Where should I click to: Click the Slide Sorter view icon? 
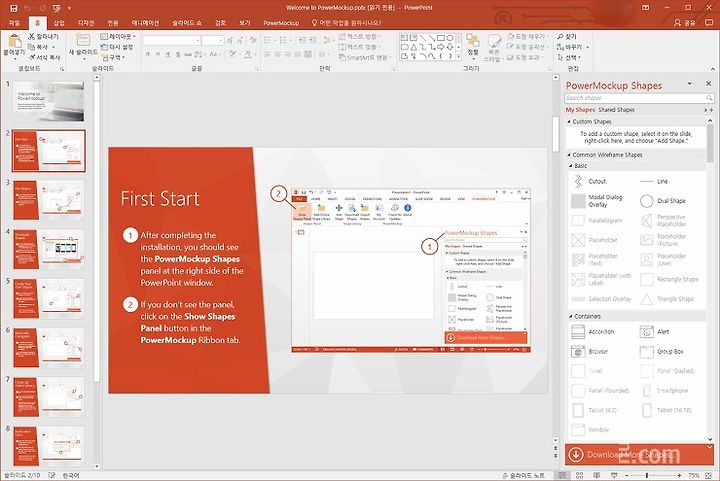click(x=579, y=475)
